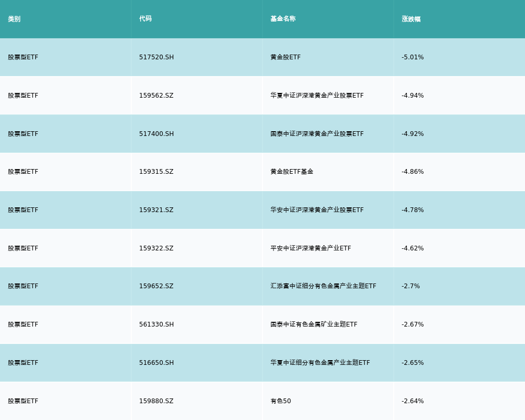
Task: Select code 517400.SH
Action: pyautogui.click(x=156, y=134)
